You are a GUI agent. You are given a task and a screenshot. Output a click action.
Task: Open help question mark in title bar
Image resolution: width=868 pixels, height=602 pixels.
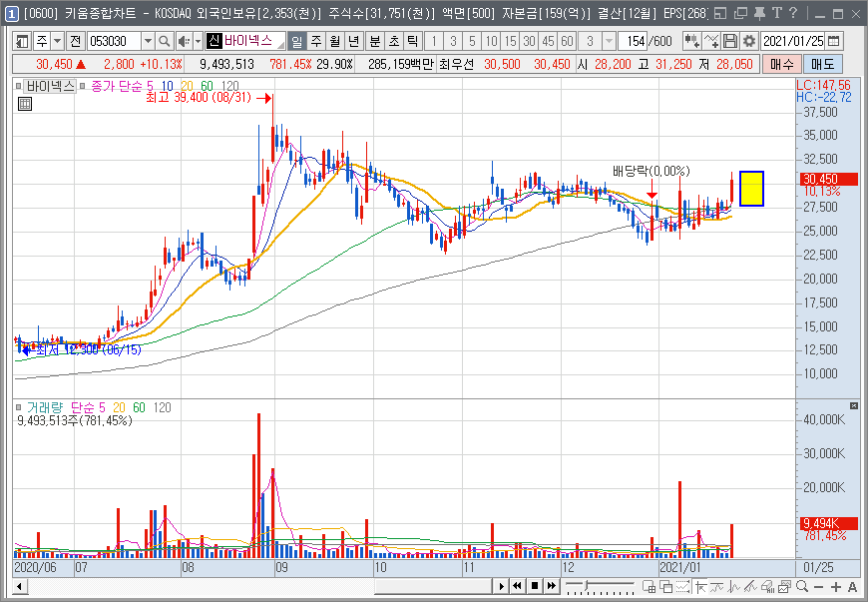tap(793, 13)
